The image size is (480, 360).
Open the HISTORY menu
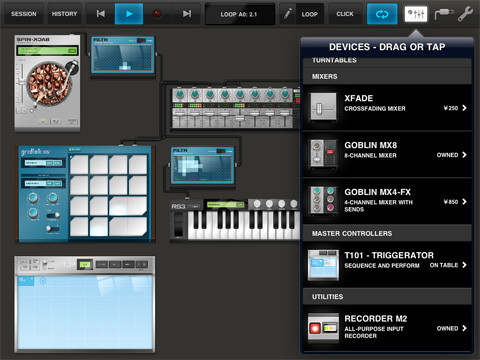64,14
